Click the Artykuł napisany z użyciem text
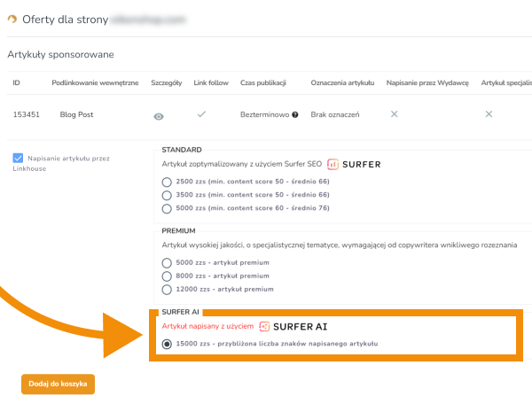 207,326
